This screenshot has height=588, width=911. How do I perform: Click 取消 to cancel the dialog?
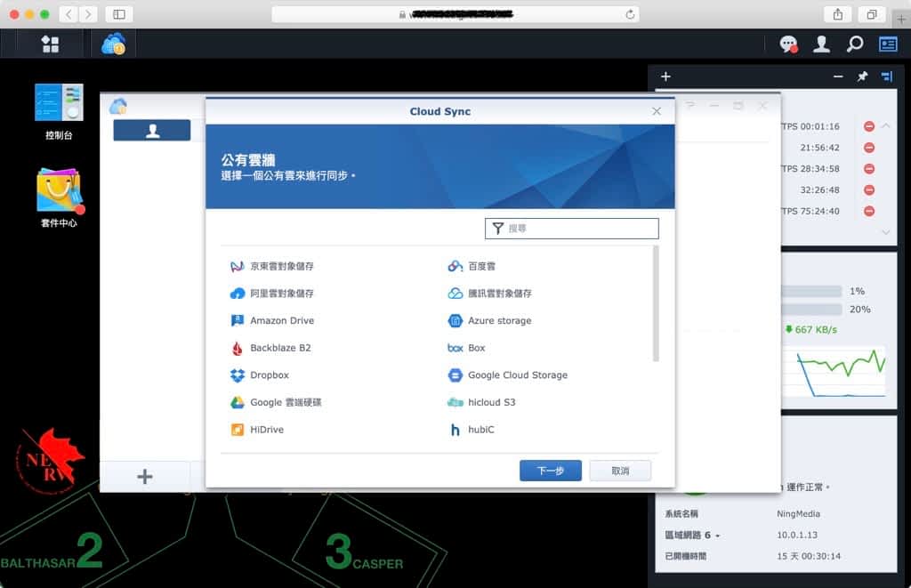(620, 471)
